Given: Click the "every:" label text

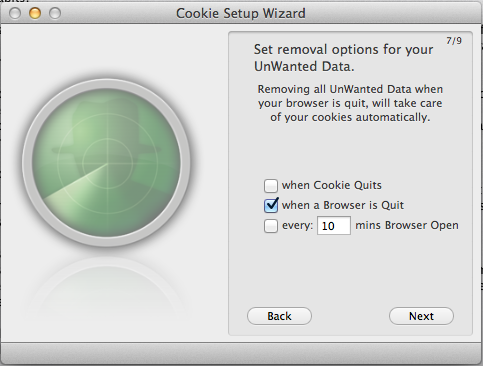Looking at the screenshot, I should pos(297,226).
